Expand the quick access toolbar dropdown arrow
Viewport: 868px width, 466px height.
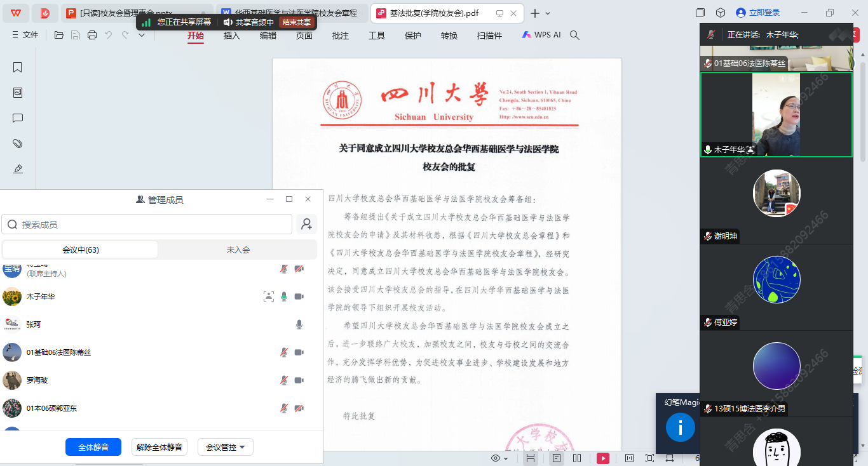142,36
